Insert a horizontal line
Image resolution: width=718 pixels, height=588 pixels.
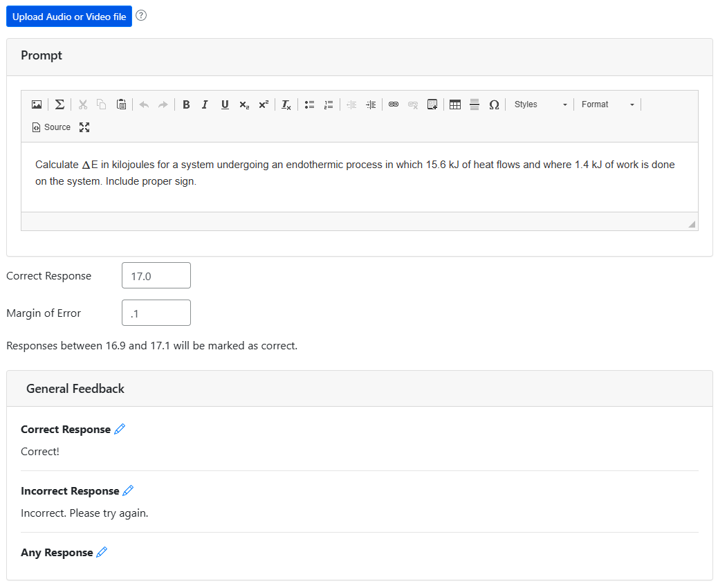coord(475,104)
